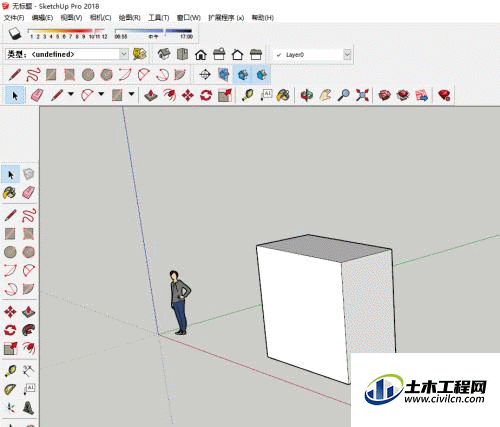Image resolution: width=500 pixels, height=427 pixels.
Task: Select the Eraser tool in top toolbar
Action: click(x=36, y=95)
